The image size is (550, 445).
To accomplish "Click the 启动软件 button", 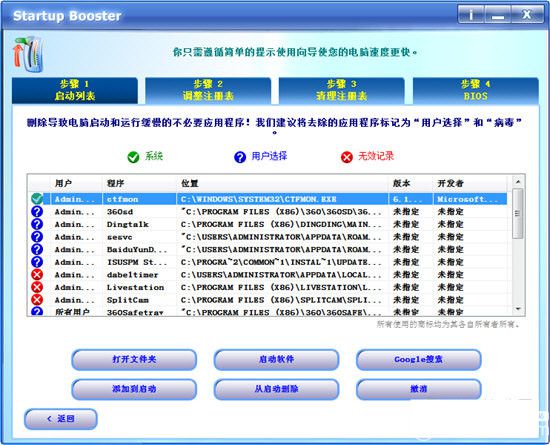I will [x=276, y=359].
